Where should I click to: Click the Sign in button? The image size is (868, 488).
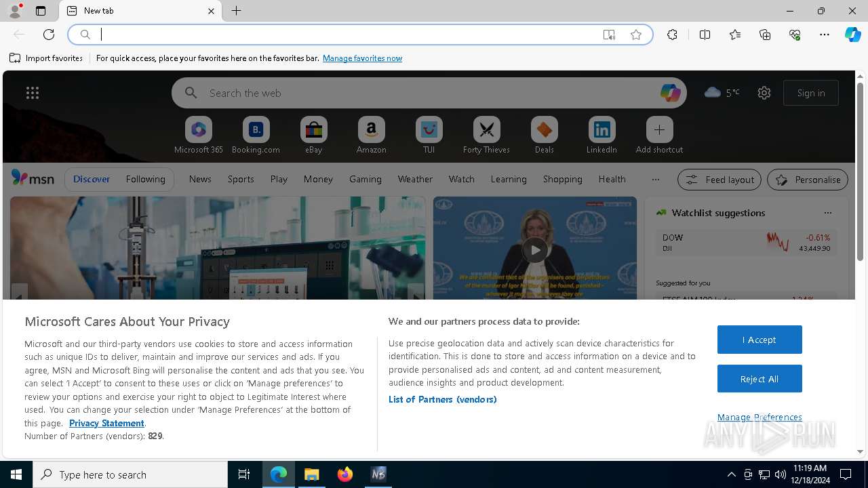point(811,93)
